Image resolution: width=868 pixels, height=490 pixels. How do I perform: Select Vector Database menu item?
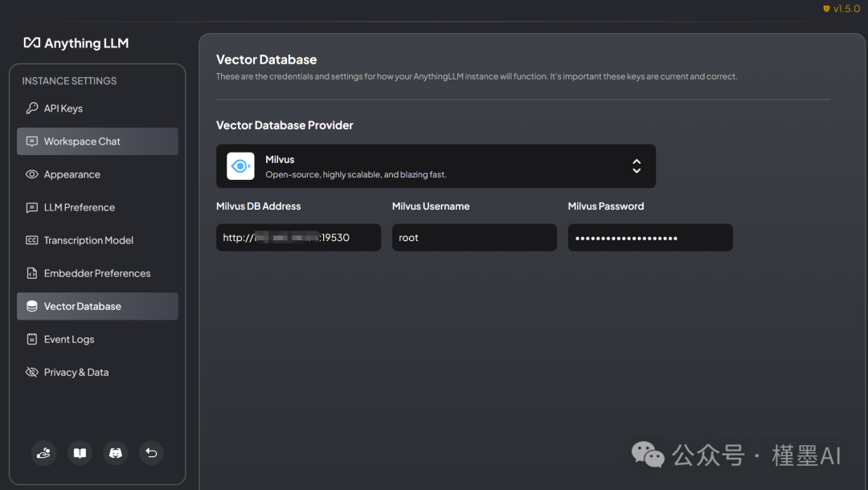tap(97, 306)
